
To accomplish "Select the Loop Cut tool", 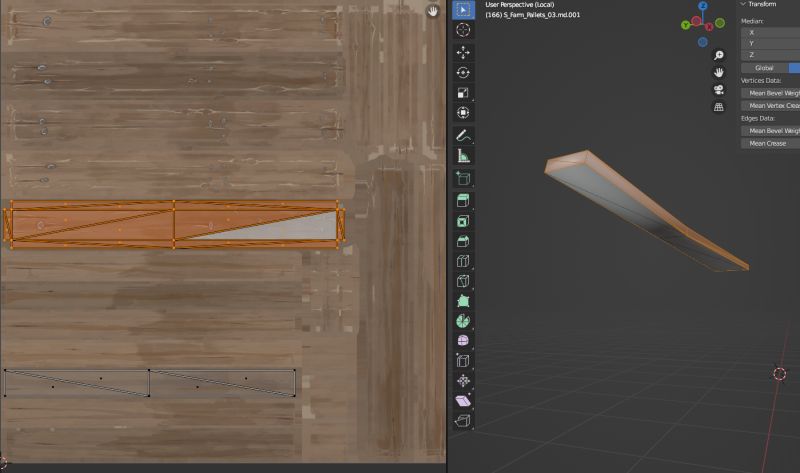I will (463, 261).
